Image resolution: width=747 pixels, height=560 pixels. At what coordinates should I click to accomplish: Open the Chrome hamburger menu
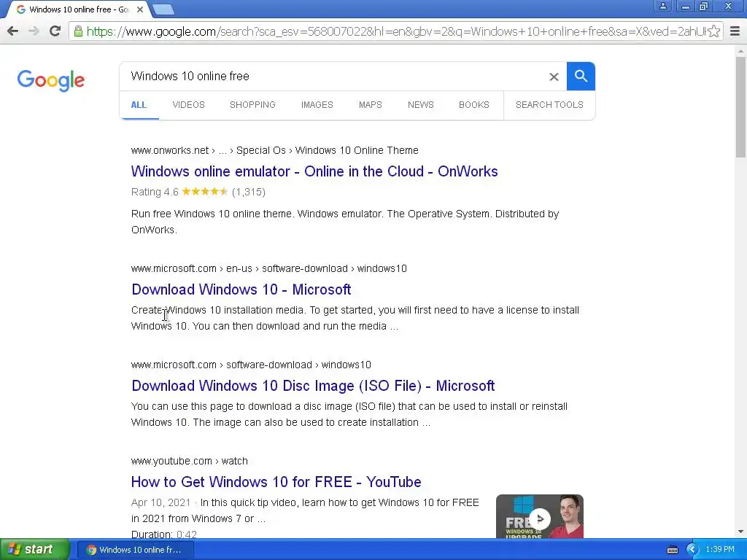click(735, 31)
